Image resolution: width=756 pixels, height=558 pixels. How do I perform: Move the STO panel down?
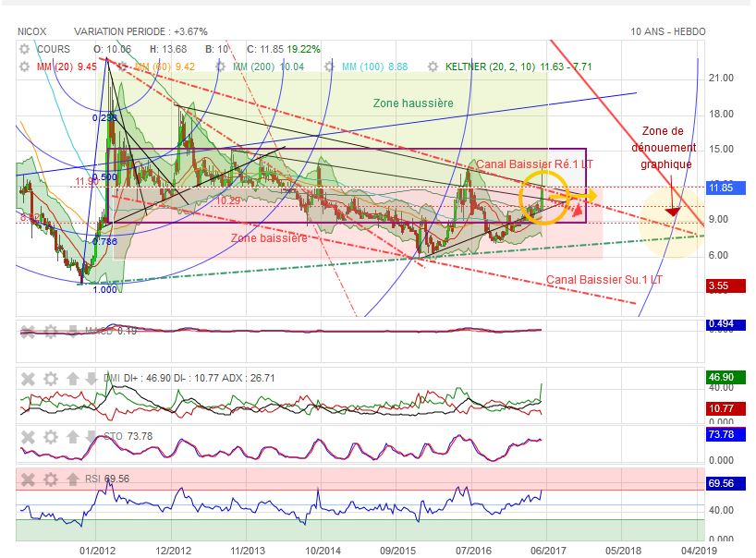click(x=91, y=437)
